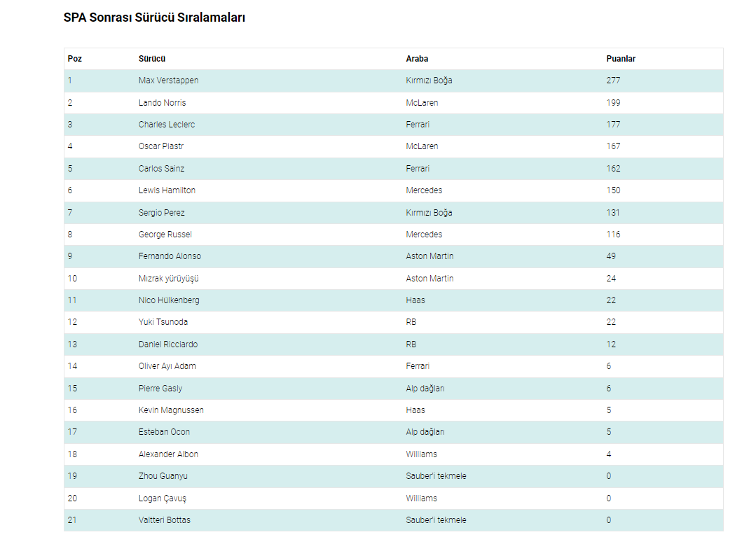
Task: Click Lewis Hamilton's Mercedes team cell
Action: pos(424,190)
